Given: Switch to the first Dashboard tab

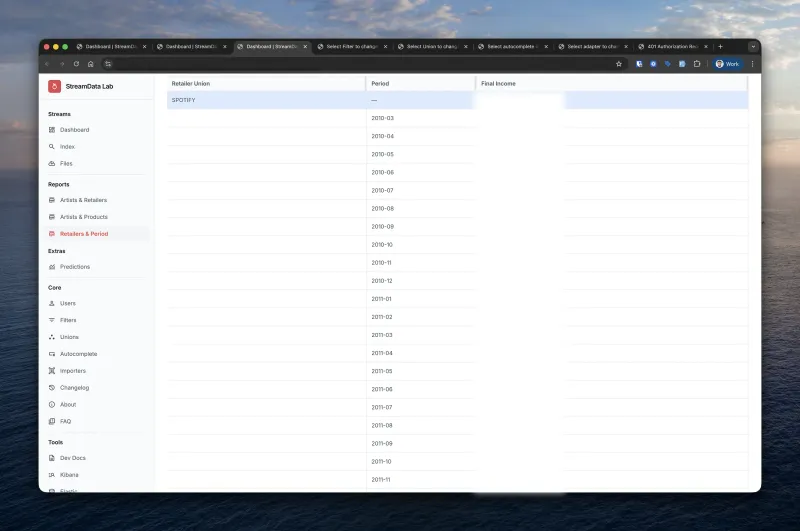Looking at the screenshot, I should pyautogui.click(x=112, y=46).
